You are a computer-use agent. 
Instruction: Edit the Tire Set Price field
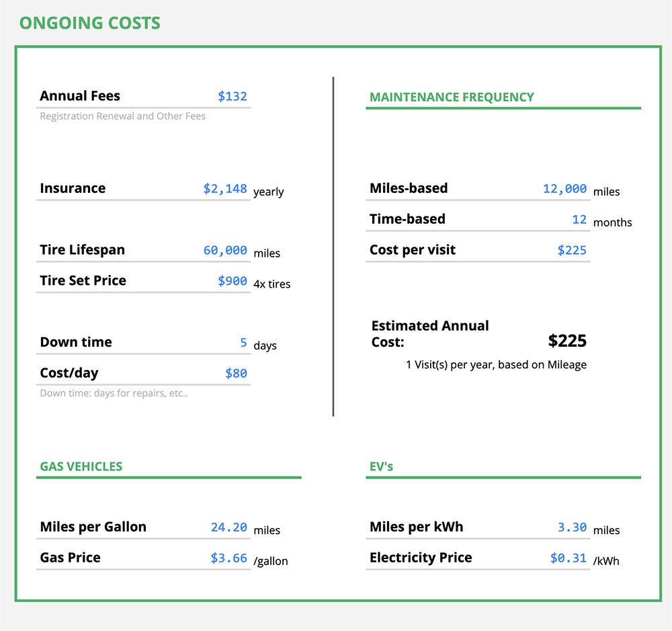232,280
